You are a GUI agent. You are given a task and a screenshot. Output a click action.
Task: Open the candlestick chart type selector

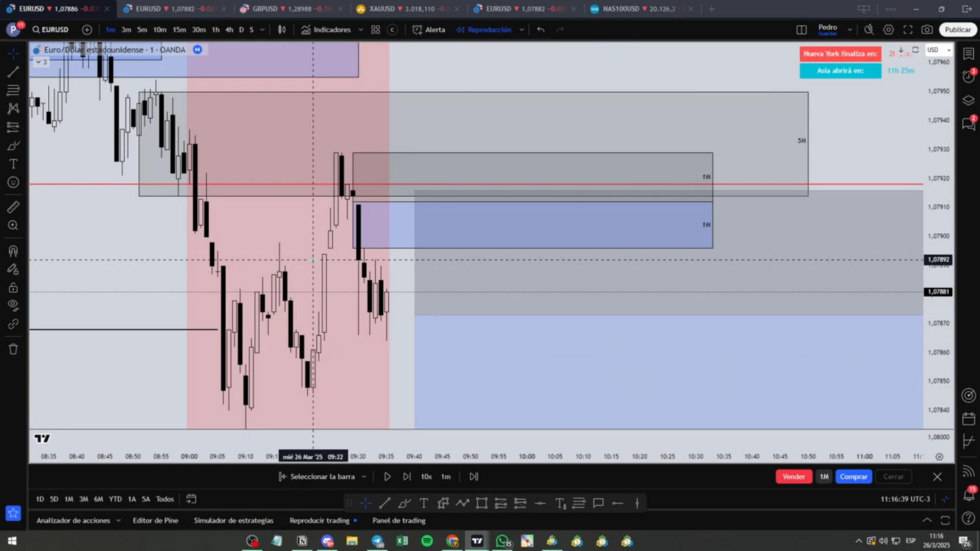(x=282, y=30)
